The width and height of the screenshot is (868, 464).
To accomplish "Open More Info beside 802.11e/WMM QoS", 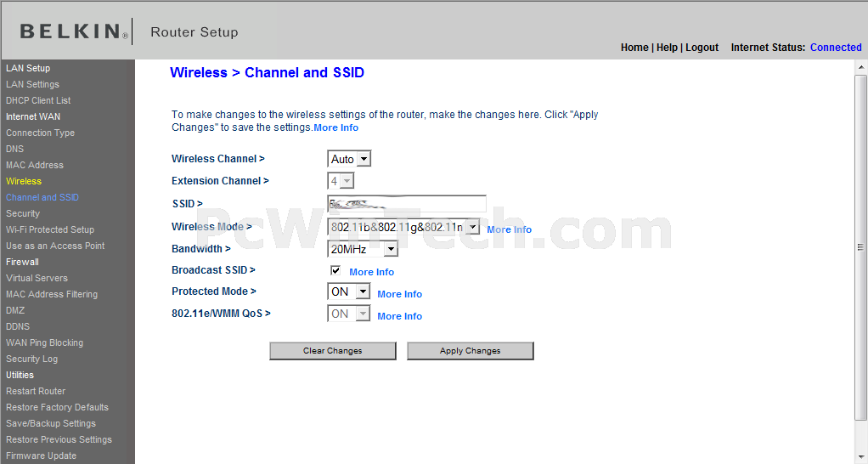I will 400,317.
